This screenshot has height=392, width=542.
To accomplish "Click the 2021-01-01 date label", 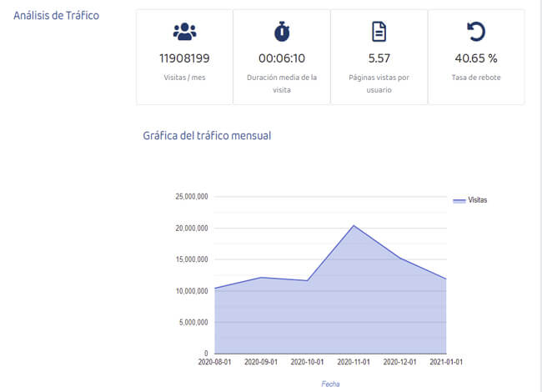I will pos(446,362).
